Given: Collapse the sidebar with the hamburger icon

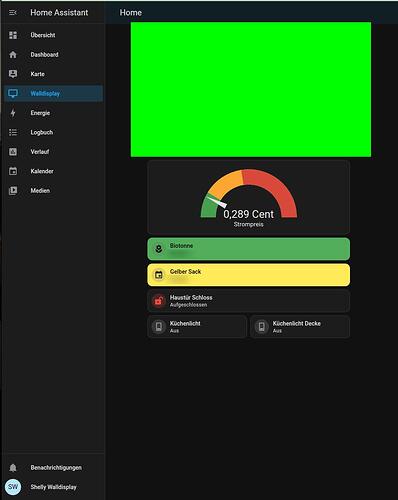Looking at the screenshot, I should point(13,13).
